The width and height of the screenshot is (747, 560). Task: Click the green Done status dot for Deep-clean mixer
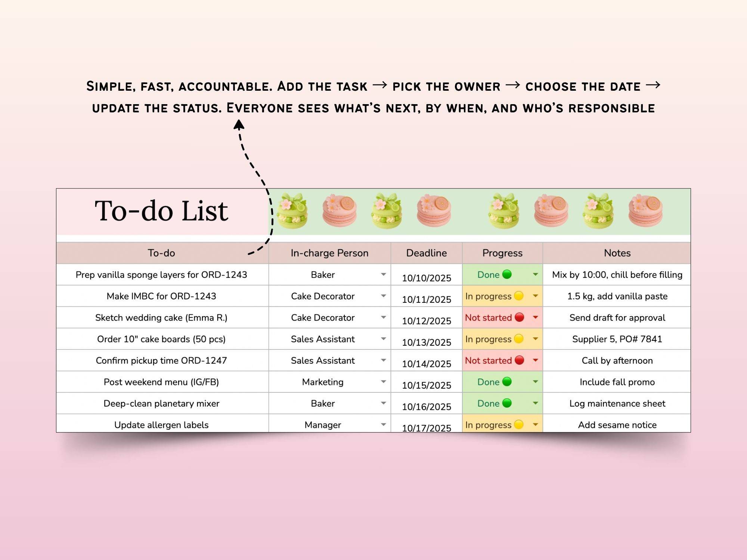507,403
